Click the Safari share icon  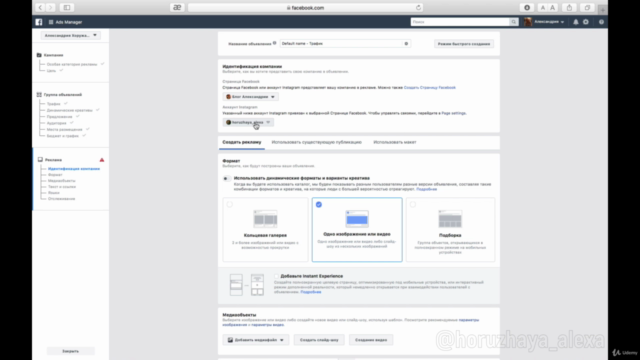tap(569, 7)
